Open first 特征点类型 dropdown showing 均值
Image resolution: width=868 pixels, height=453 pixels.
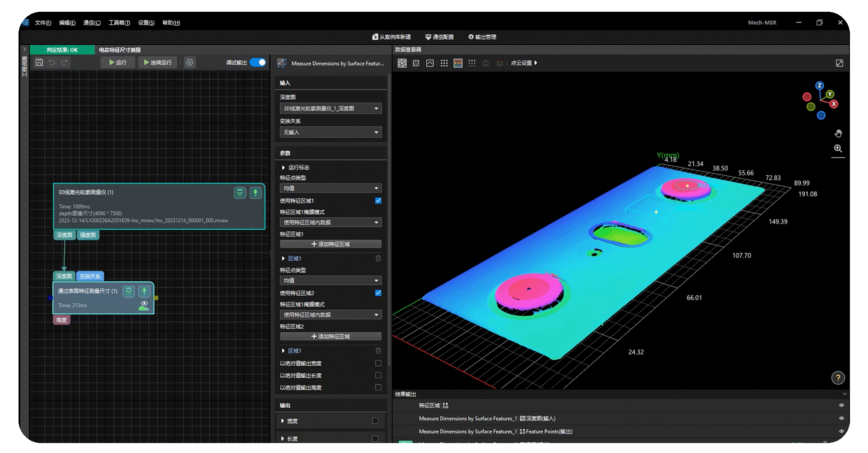pyautogui.click(x=330, y=188)
